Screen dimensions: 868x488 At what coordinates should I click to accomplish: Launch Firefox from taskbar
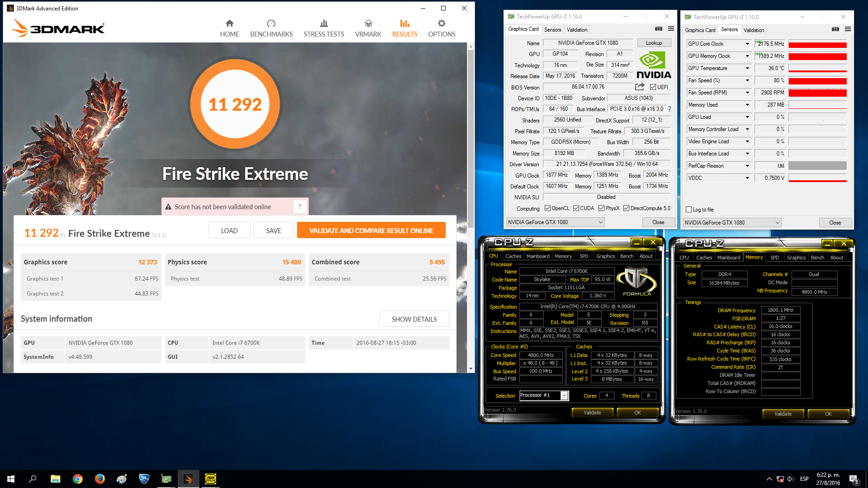coord(99,479)
